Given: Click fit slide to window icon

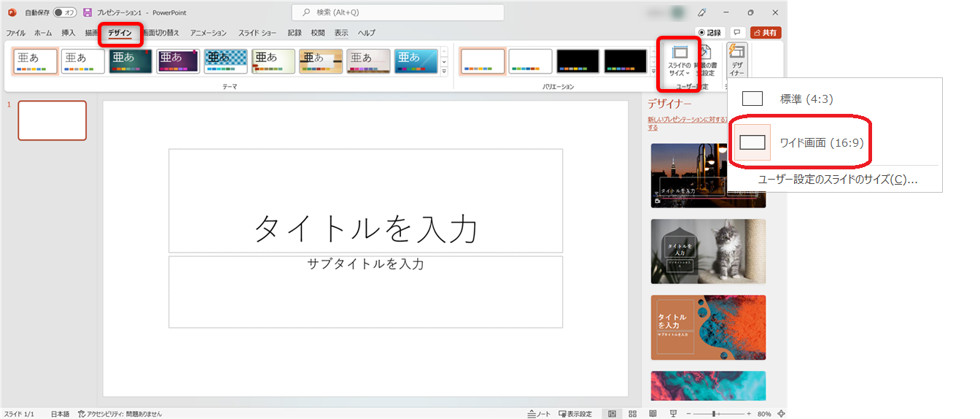Looking at the screenshot, I should [781, 414].
